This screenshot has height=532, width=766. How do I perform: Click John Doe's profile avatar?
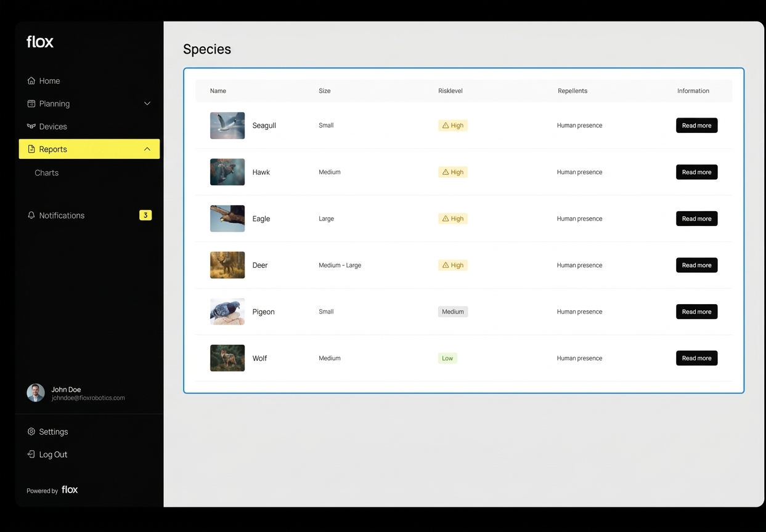tap(36, 393)
